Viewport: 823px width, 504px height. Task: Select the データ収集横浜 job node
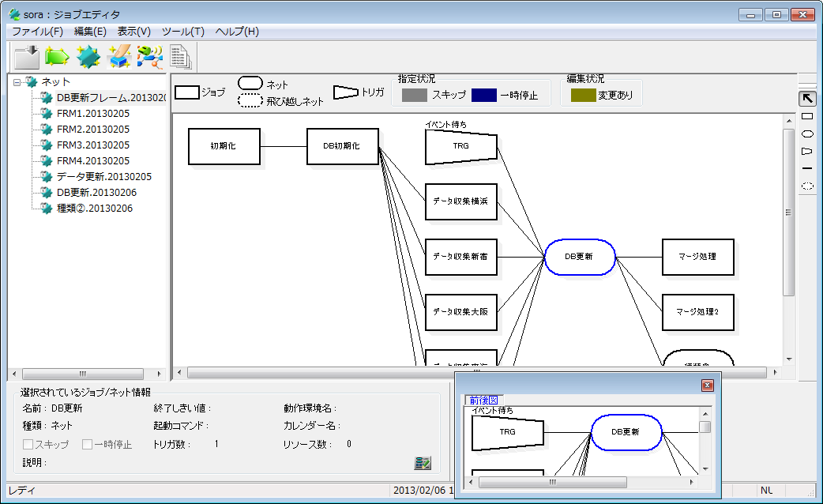[460, 201]
